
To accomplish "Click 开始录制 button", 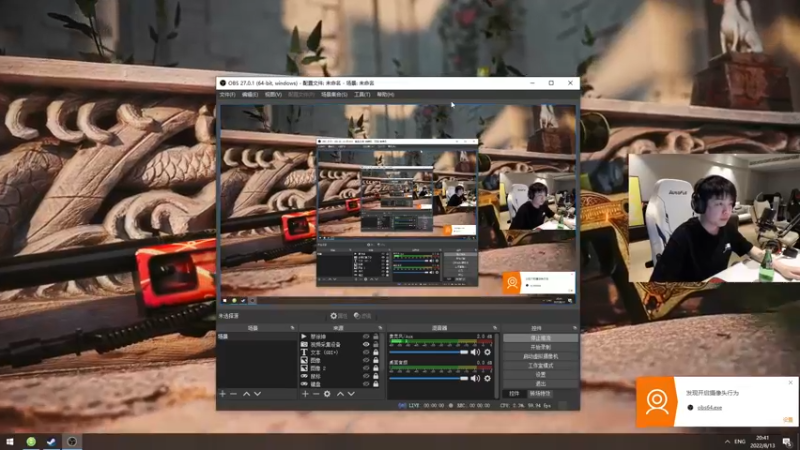I will (x=540, y=347).
